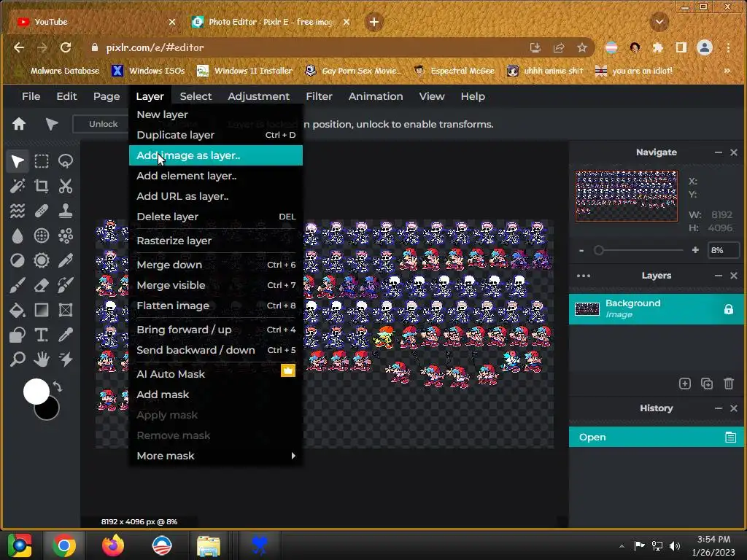Select the Shape tool
The image size is (747, 560).
pos(18,335)
